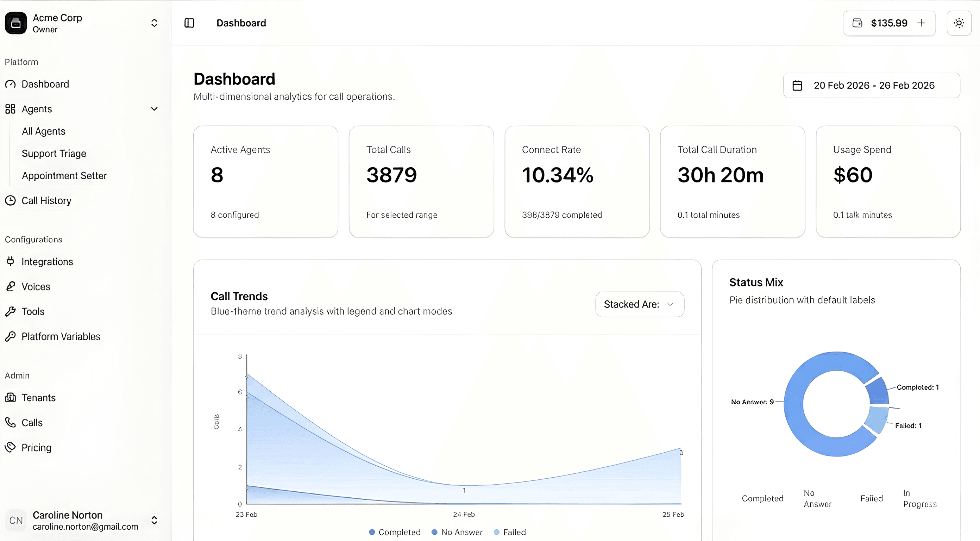This screenshot has width=980, height=541.
Task: Click the Completed legend color dot
Action: (x=372, y=532)
